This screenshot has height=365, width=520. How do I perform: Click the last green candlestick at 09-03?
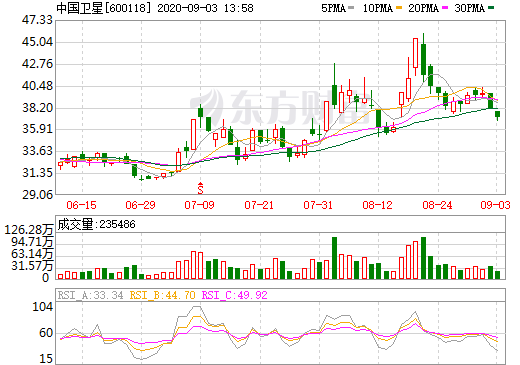pos(497,115)
